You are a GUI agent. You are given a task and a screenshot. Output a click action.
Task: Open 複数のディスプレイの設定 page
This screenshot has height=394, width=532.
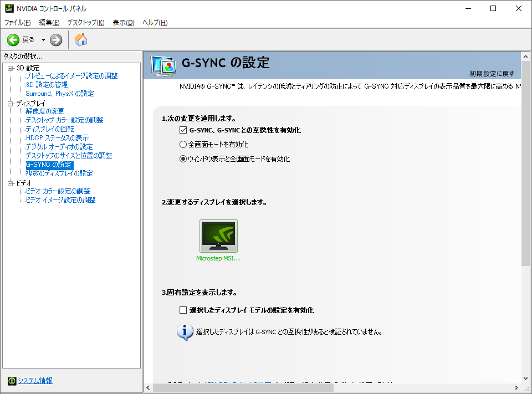click(x=59, y=173)
